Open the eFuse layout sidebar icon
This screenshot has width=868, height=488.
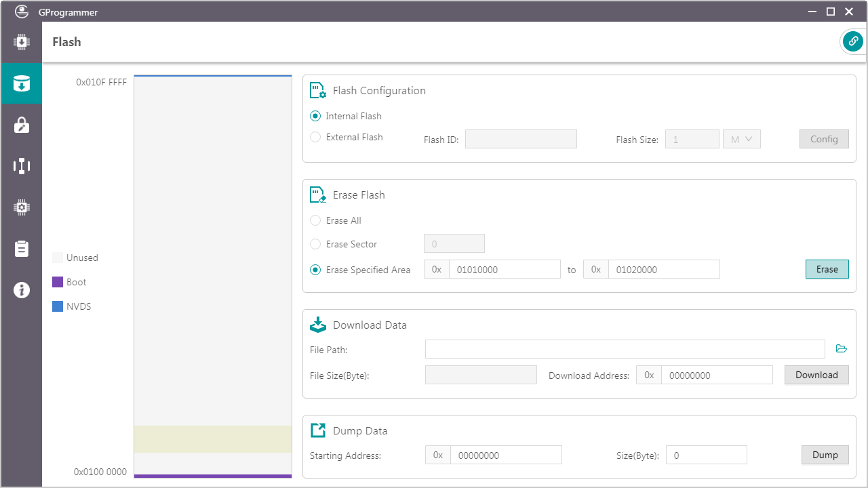pos(21,166)
